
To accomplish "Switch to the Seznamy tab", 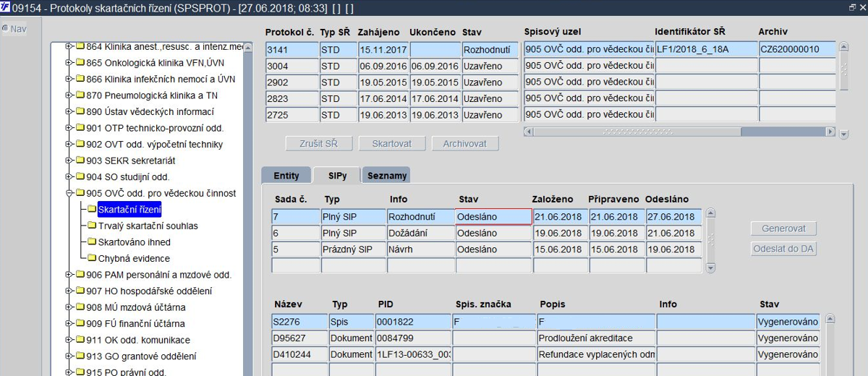I will tap(387, 175).
